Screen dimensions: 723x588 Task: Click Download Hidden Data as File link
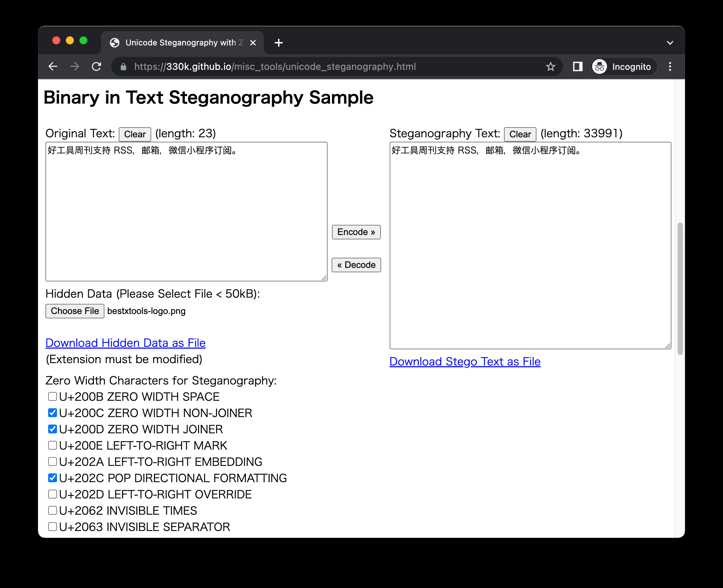(x=125, y=343)
